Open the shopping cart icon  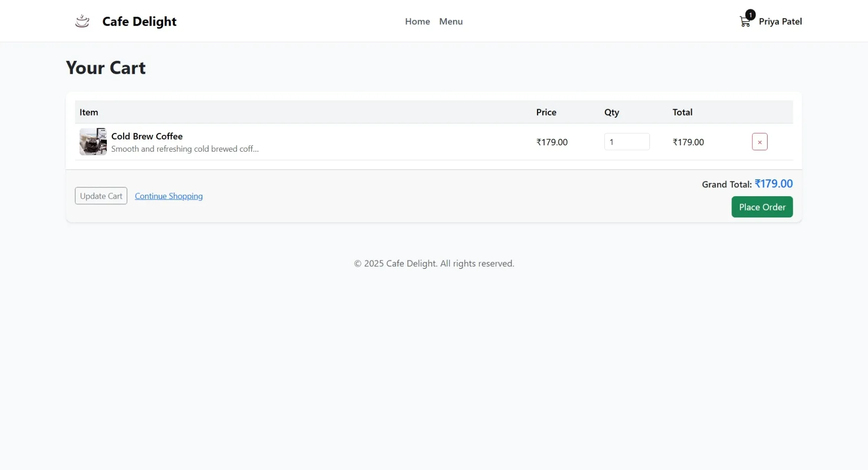point(744,22)
